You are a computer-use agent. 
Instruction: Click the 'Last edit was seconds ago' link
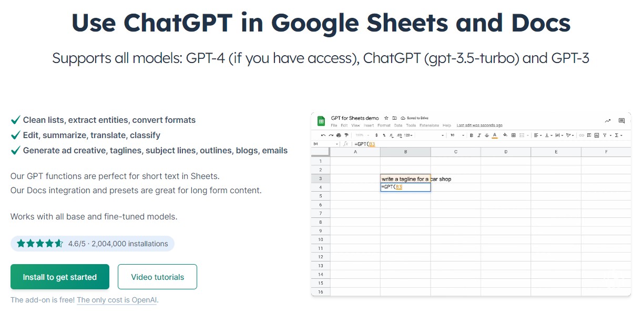pyautogui.click(x=479, y=125)
